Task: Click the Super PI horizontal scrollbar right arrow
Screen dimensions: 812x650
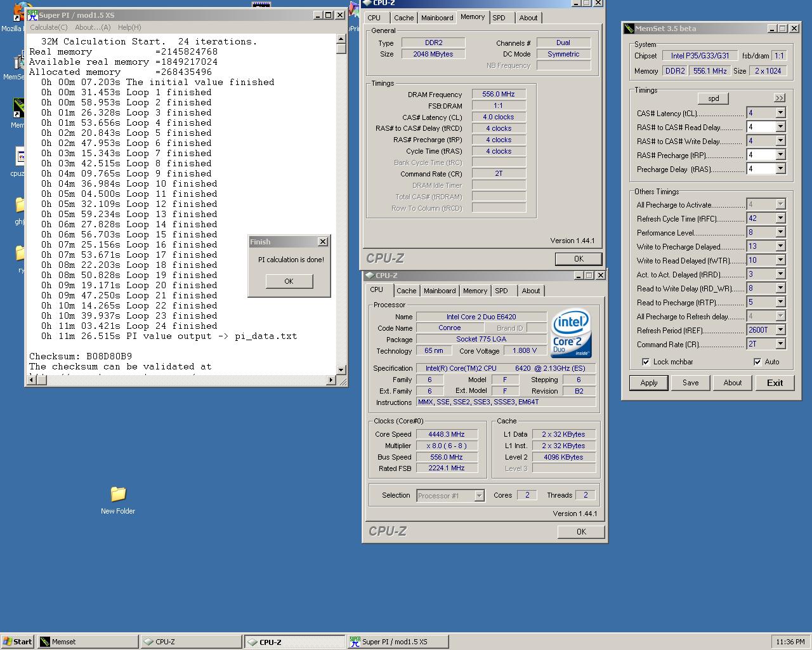Action: [331, 380]
